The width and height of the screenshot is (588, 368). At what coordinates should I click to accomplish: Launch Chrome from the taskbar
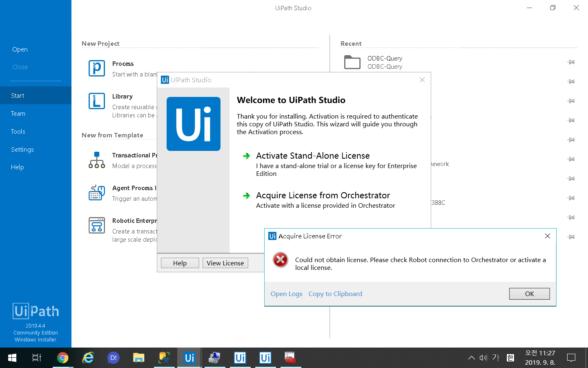62,357
